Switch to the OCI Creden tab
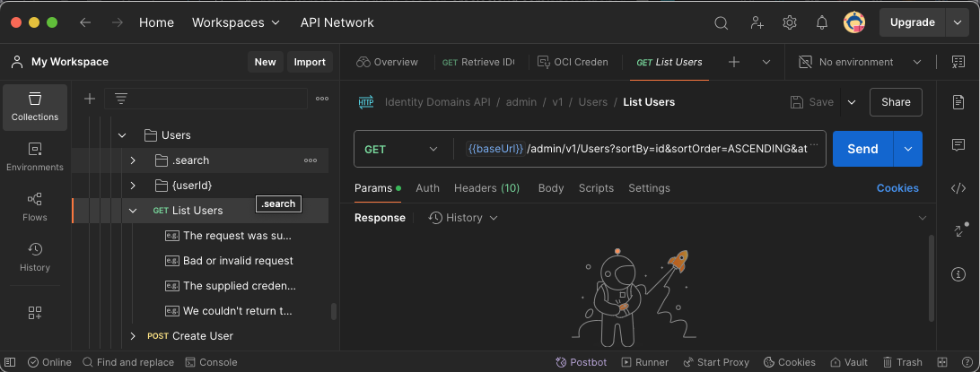 click(573, 62)
